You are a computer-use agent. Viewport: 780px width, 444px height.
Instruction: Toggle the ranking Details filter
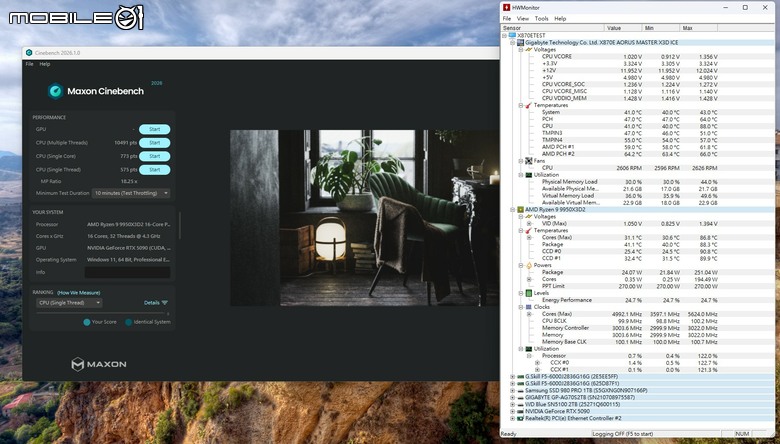[156, 303]
